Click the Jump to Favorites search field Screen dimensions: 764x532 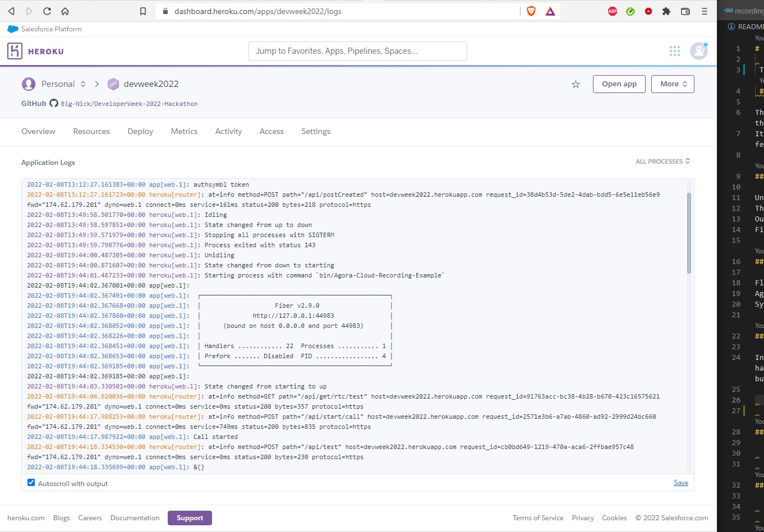coord(358,51)
